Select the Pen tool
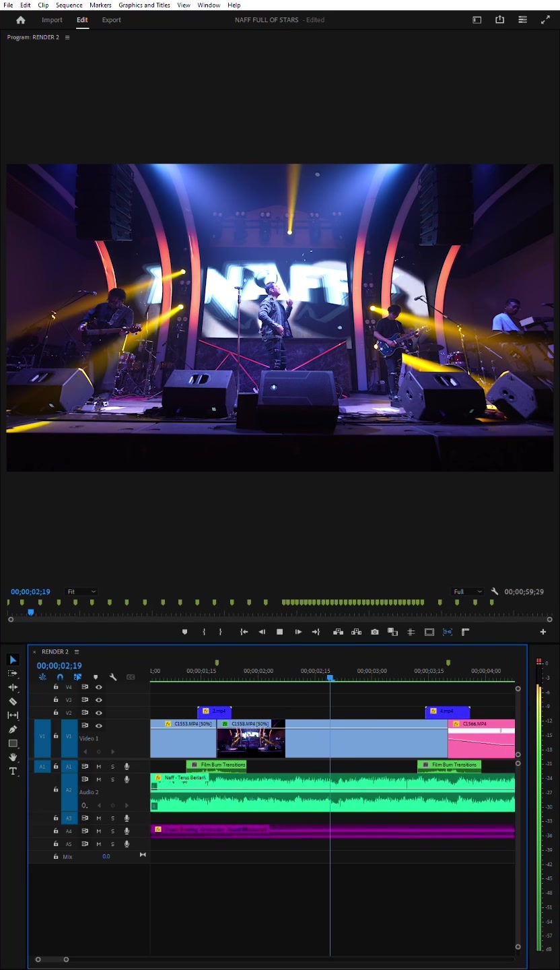560x970 pixels. (x=13, y=730)
